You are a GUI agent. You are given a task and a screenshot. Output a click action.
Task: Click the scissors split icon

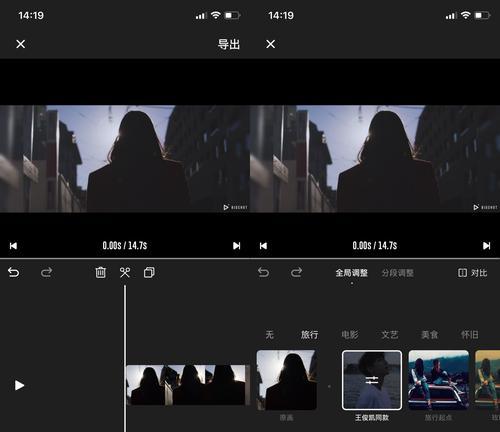coord(125,272)
